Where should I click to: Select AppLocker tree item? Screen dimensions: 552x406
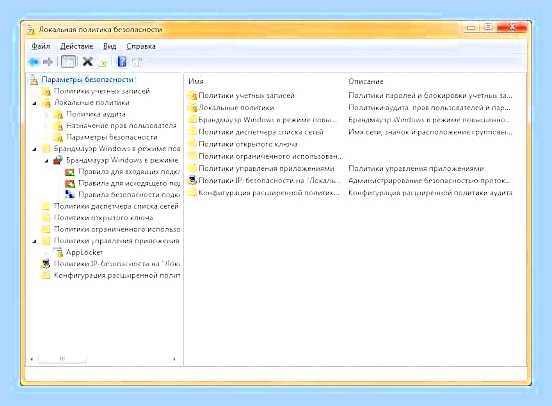point(84,252)
